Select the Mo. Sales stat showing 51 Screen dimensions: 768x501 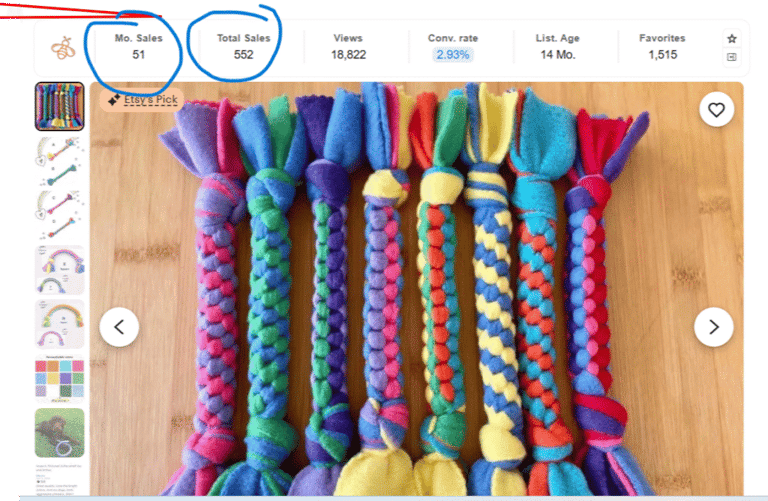(x=139, y=47)
